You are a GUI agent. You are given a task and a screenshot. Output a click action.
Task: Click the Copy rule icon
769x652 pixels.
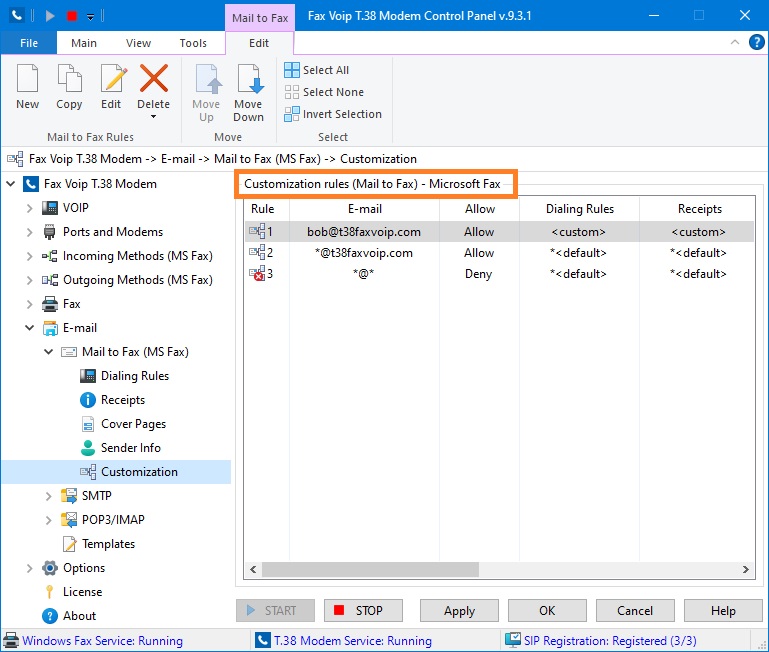pos(69,78)
